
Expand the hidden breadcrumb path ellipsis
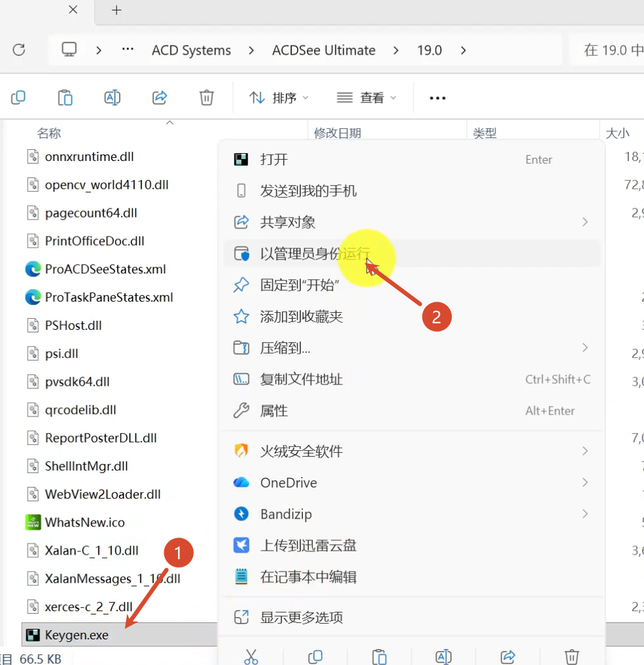127,50
